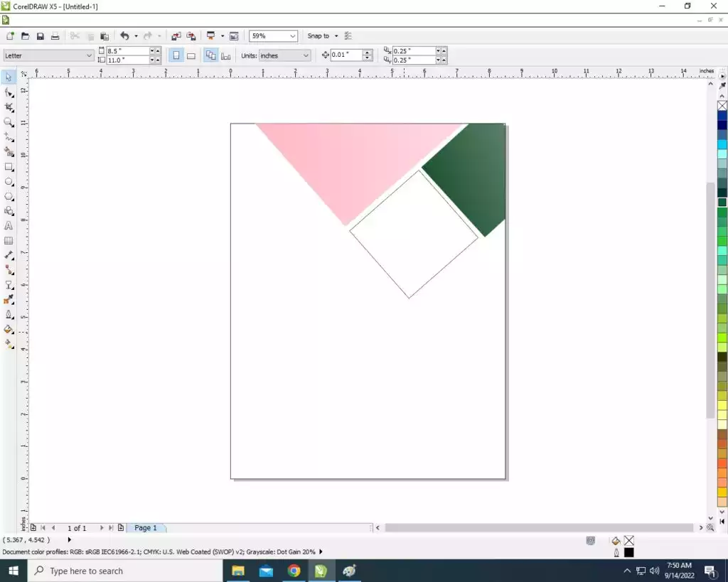Select the Crop tool
The image size is (728, 582).
(x=9, y=108)
